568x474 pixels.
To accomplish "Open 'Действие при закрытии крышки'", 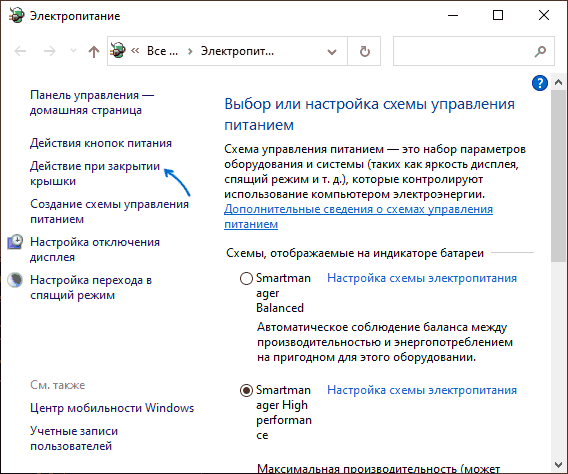I will (95, 173).
